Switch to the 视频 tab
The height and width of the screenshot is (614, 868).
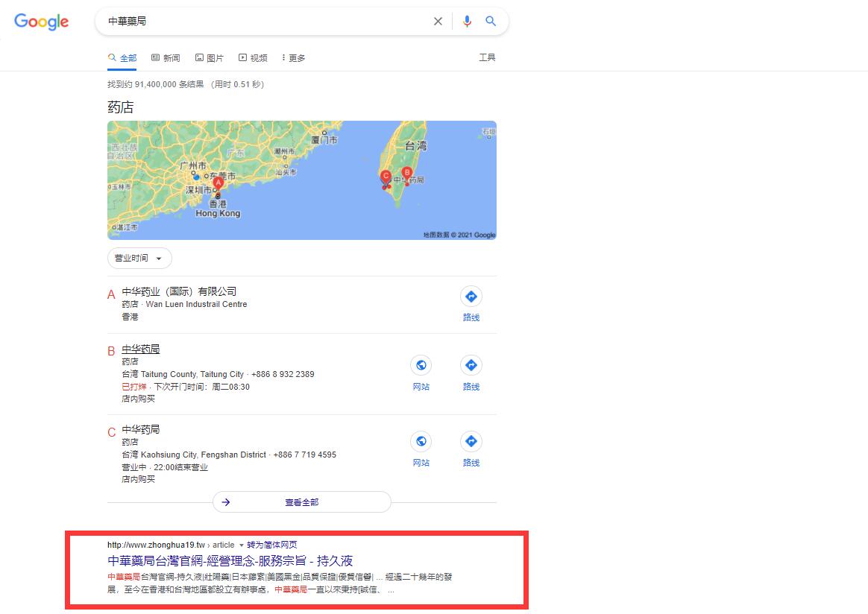click(x=253, y=57)
